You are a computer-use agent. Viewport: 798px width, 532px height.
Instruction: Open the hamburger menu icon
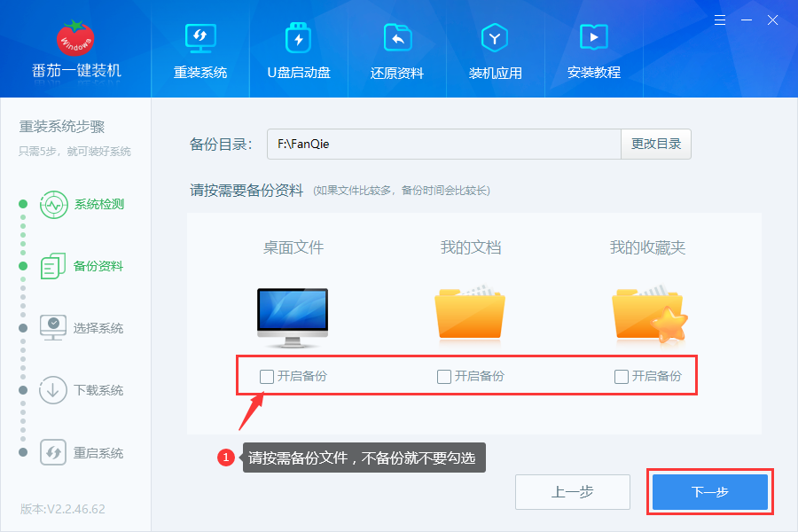pos(720,20)
